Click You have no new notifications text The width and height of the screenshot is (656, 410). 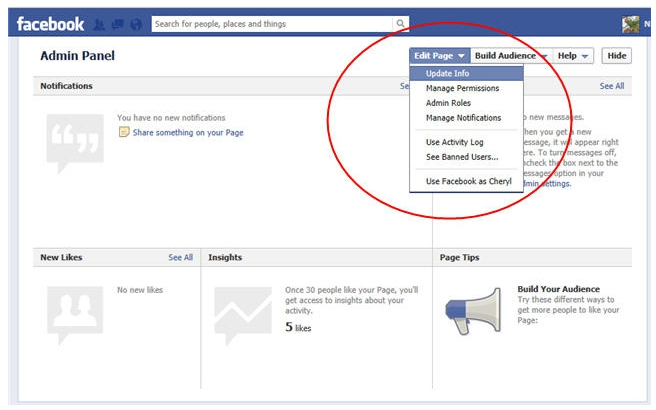point(171,118)
